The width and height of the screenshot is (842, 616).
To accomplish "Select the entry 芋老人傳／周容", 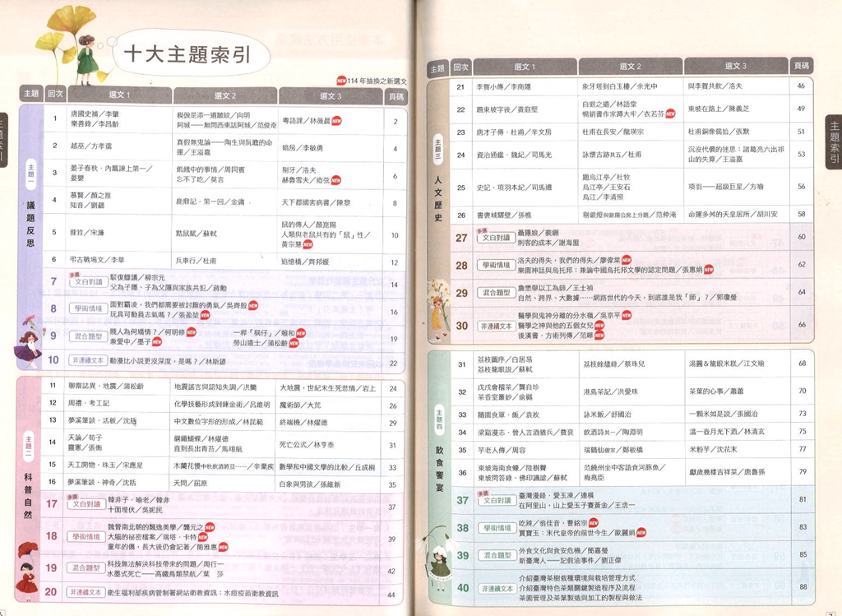I will pyautogui.click(x=502, y=451).
